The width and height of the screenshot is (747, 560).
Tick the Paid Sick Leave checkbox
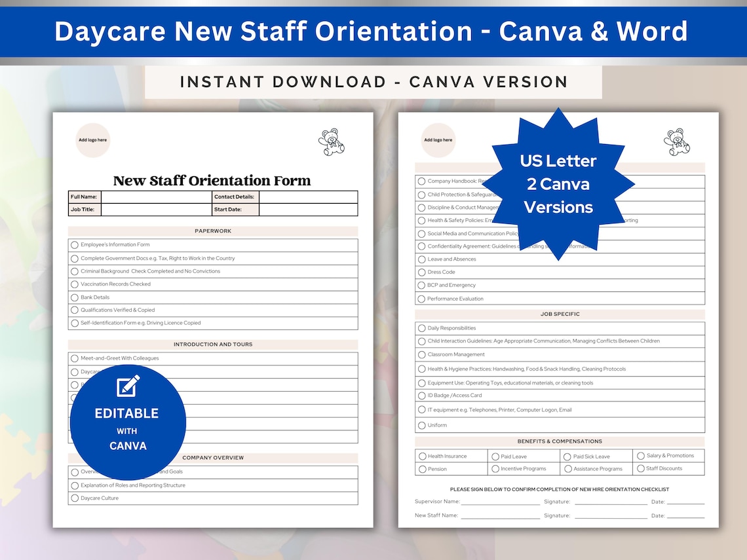tap(567, 456)
